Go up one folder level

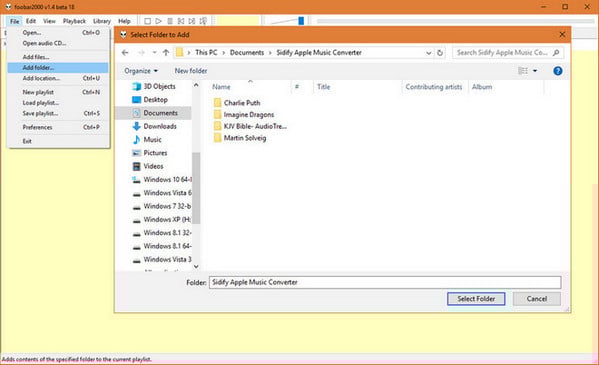(x=166, y=52)
